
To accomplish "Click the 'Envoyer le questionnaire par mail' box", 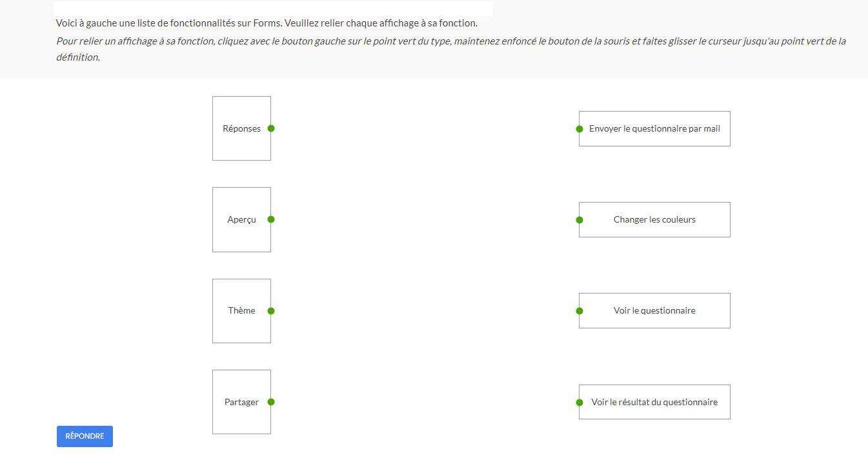I will [654, 128].
